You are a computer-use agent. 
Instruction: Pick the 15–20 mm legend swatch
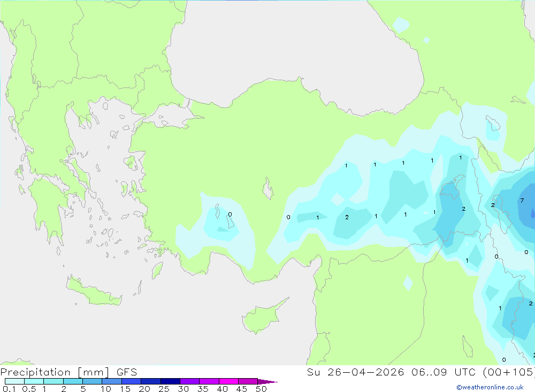click(132, 381)
